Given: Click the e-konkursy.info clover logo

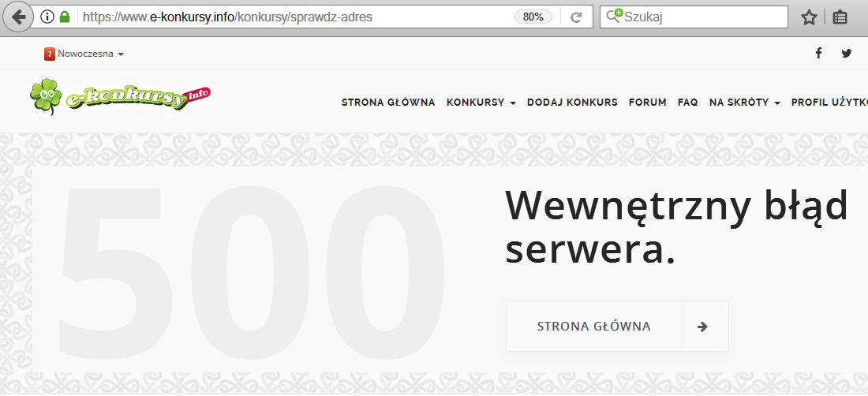Looking at the screenshot, I should (x=120, y=96).
